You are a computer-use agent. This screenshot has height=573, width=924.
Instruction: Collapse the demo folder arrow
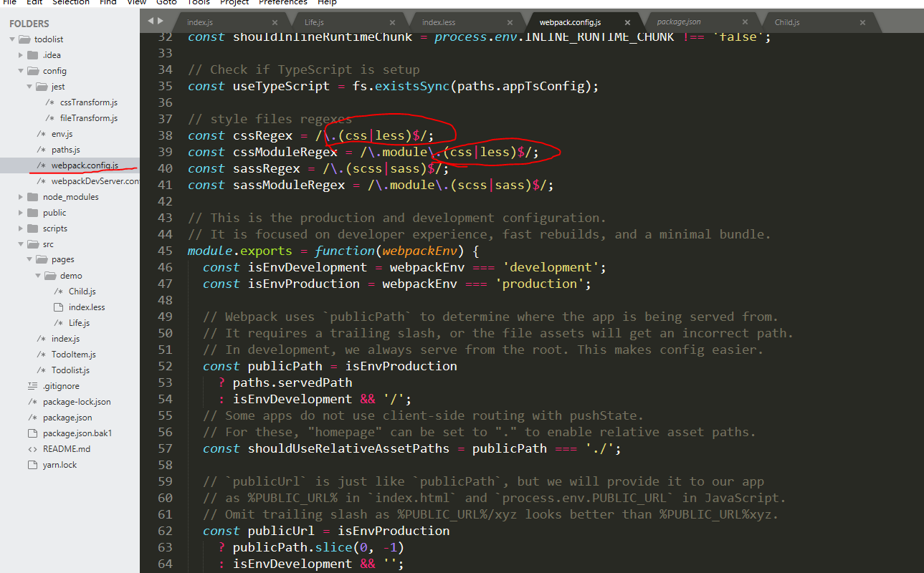38,276
